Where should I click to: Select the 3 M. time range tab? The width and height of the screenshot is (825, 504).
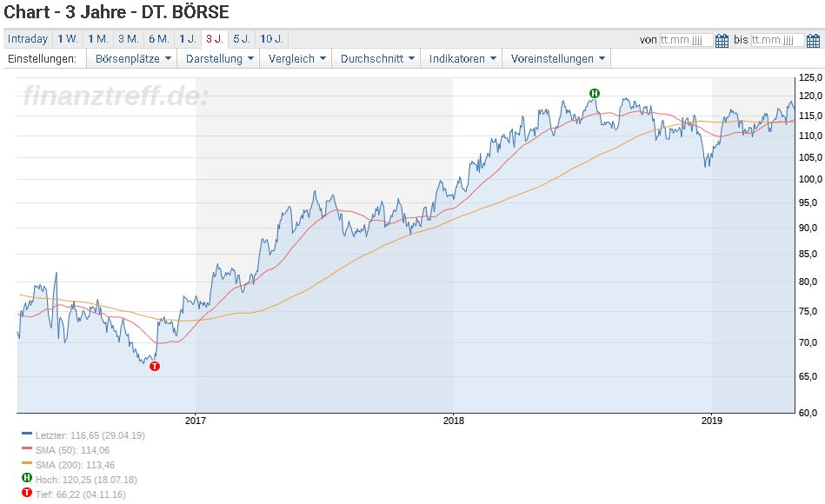pyautogui.click(x=129, y=39)
